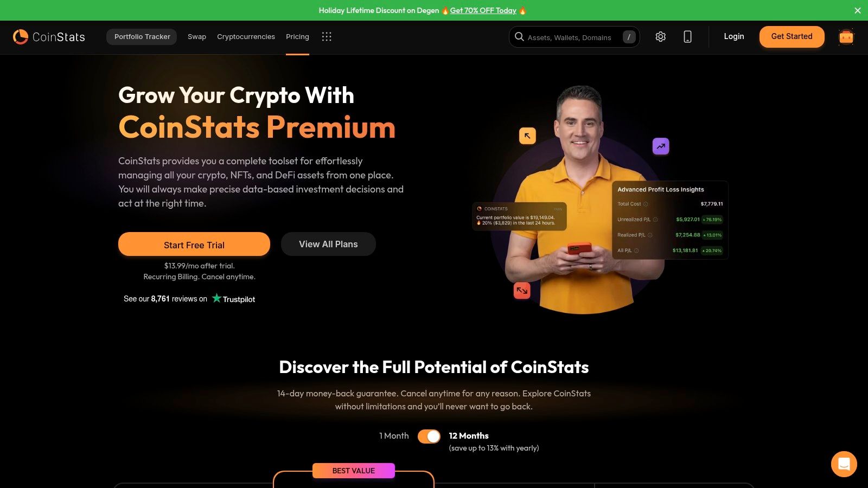
Task: Click the CoinStats logo
Action: pyautogui.click(x=49, y=37)
